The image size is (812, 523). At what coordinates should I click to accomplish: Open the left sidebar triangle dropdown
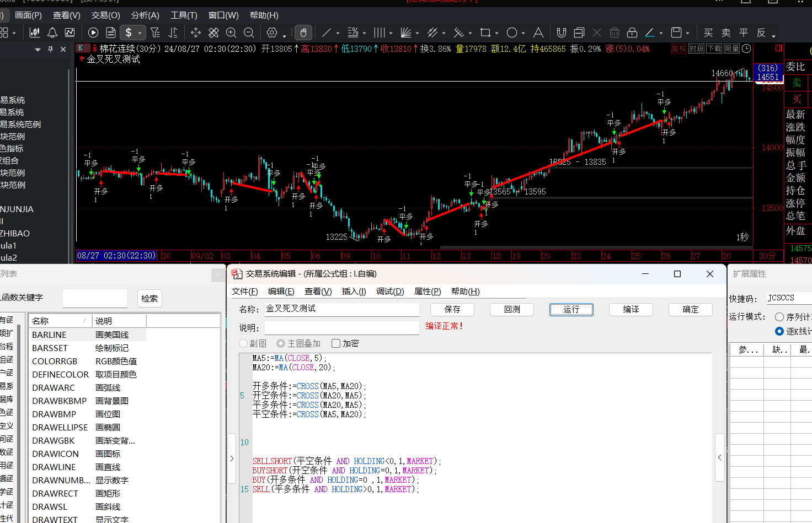[38, 49]
